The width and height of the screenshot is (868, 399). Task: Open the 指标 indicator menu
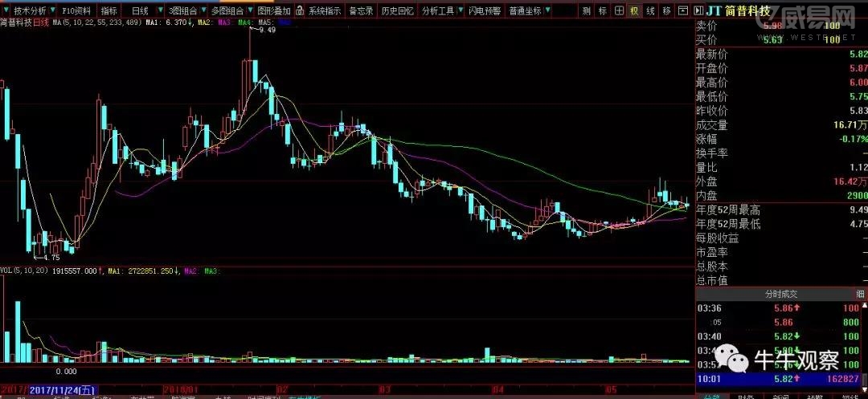click(x=108, y=11)
